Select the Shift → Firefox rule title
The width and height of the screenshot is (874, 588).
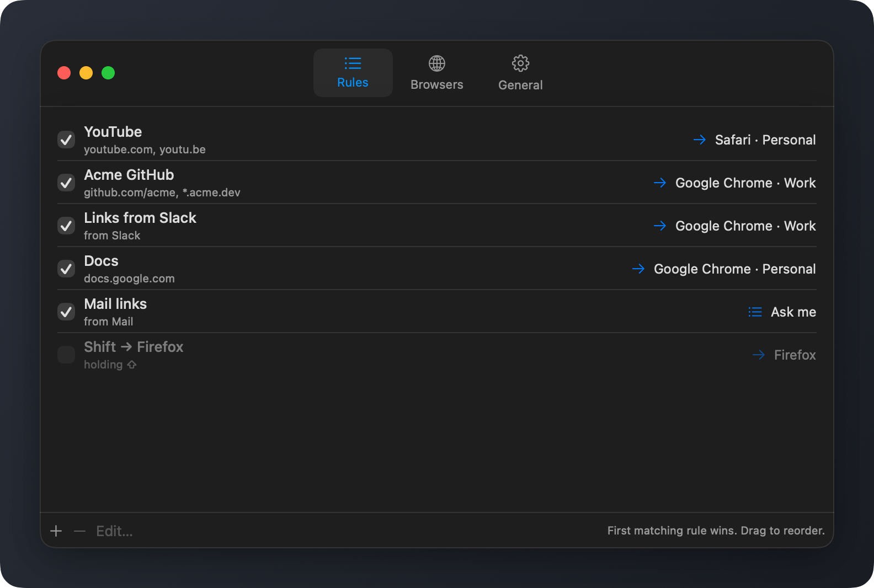point(134,347)
